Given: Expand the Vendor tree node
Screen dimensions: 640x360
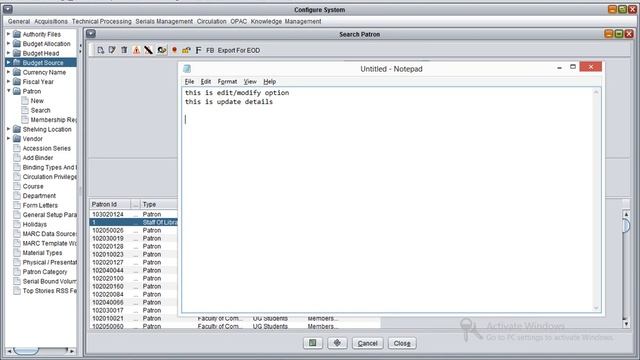Looking at the screenshot, I should pos(8,138).
